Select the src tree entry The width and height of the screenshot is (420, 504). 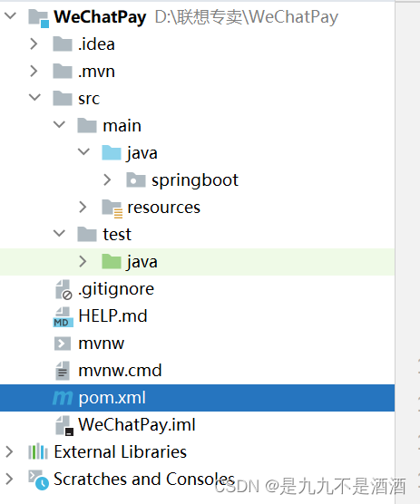click(x=89, y=99)
